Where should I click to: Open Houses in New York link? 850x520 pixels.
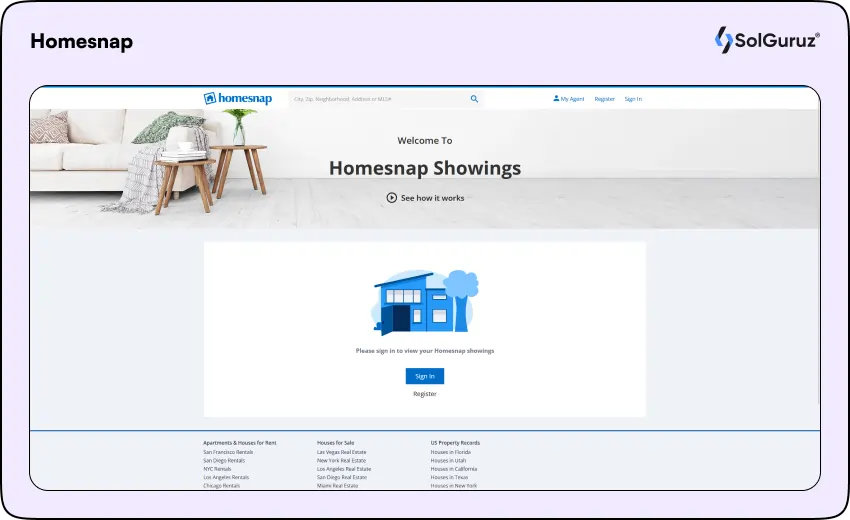pyautogui.click(x=454, y=486)
